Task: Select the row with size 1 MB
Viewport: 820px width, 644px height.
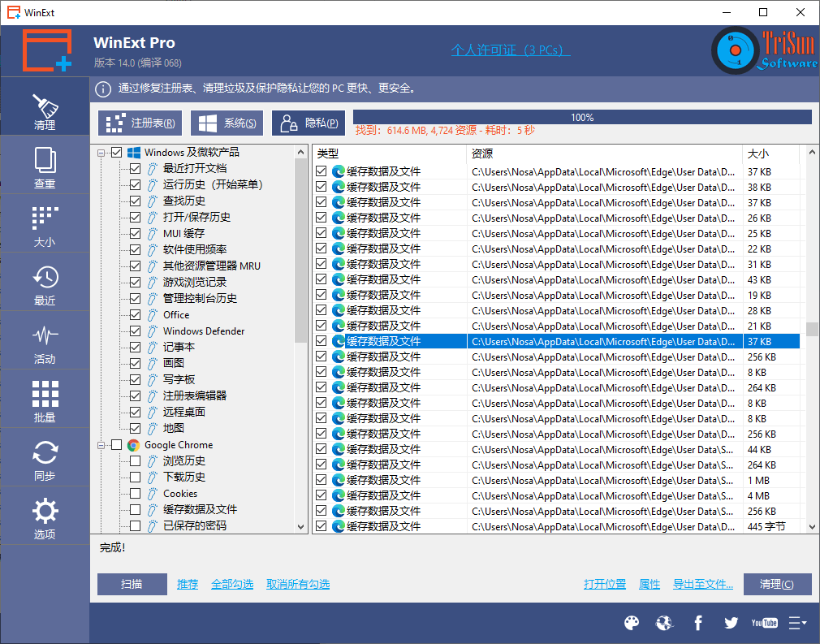Action: click(557, 480)
